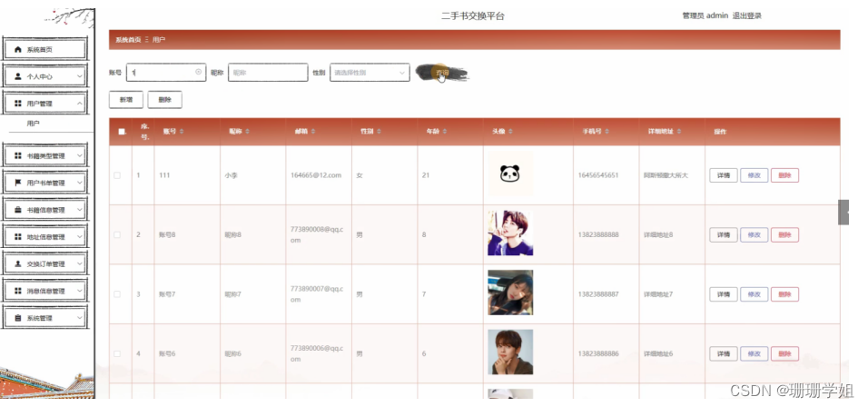This screenshot has height=407, width=868.
Task: Expand the 地址信息管理 menu chevron
Action: (x=80, y=236)
